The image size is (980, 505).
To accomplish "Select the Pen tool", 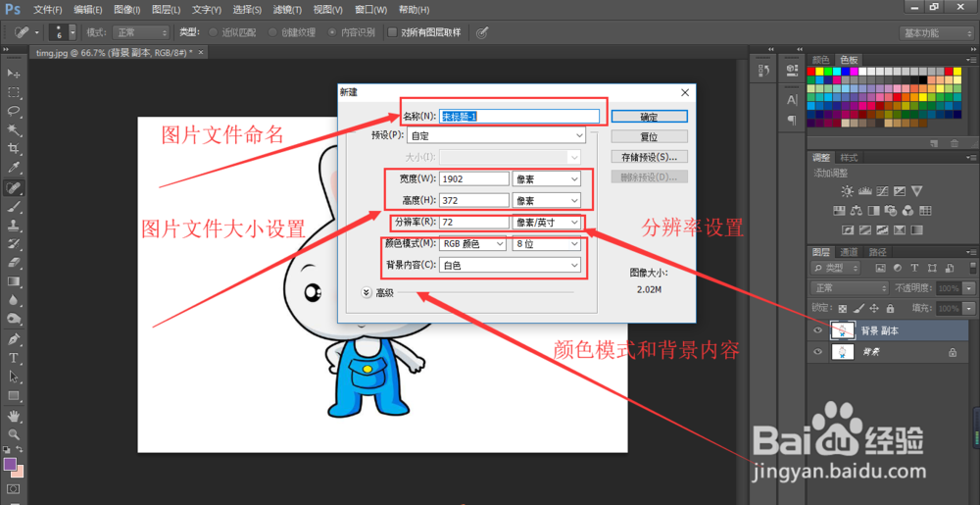I will coord(14,339).
